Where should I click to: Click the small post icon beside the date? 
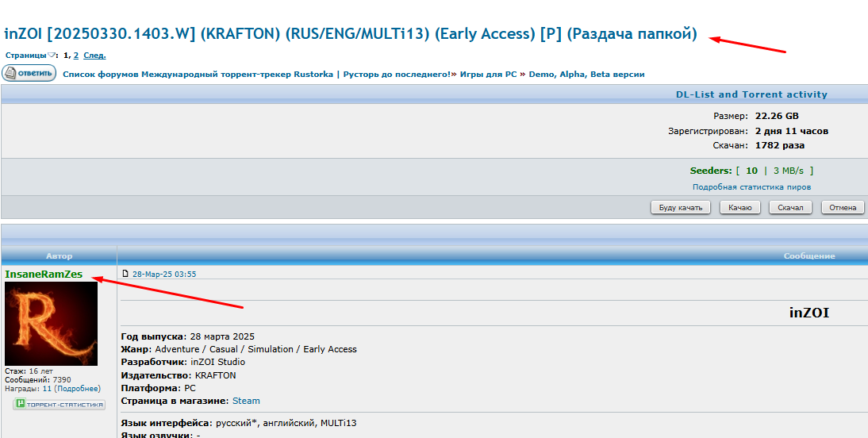[x=125, y=274]
